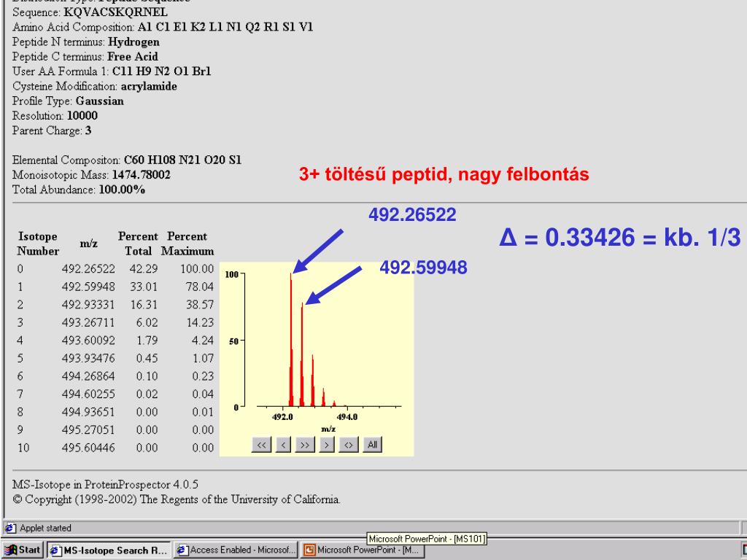Click the m/z value 494.60255
This screenshot has height=560, width=747.
(88, 394)
